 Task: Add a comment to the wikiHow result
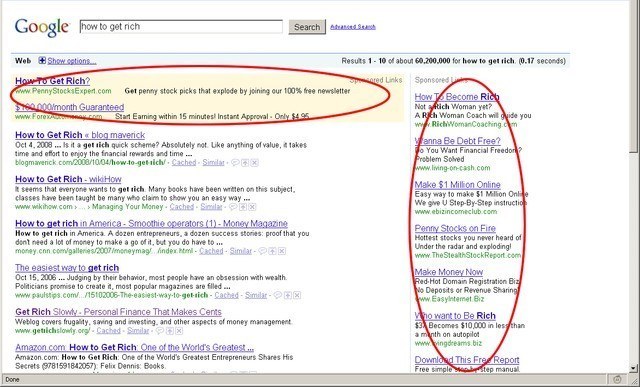233,207
